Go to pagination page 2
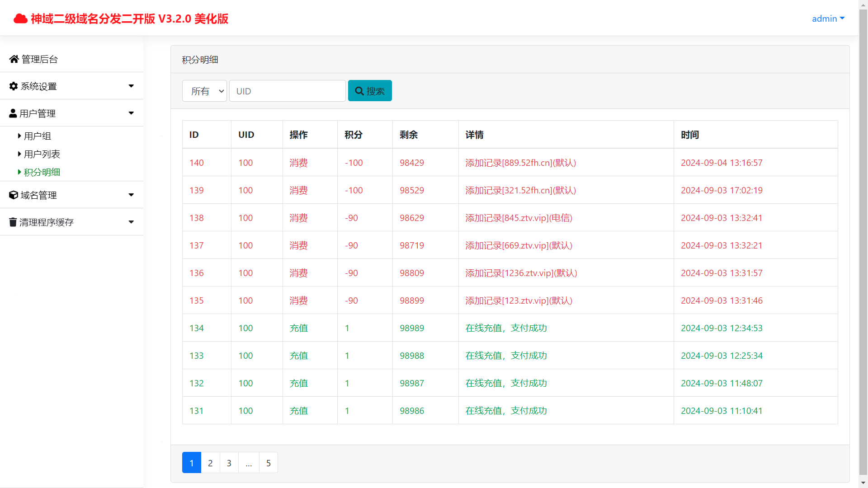The width and height of the screenshot is (868, 488). (x=210, y=463)
